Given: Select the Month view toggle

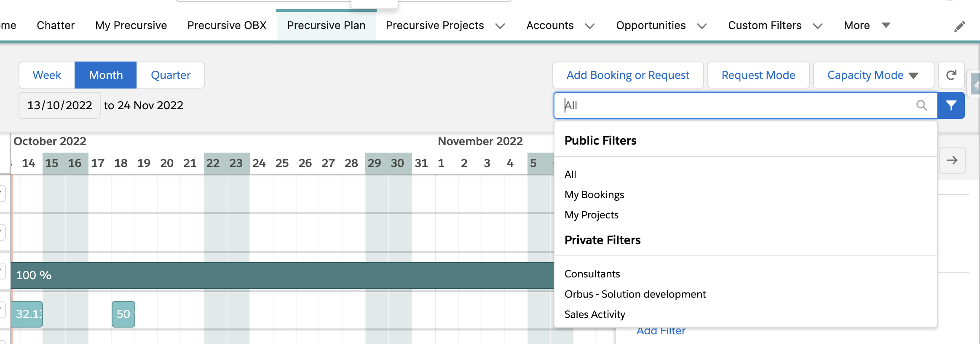Looking at the screenshot, I should (x=106, y=75).
